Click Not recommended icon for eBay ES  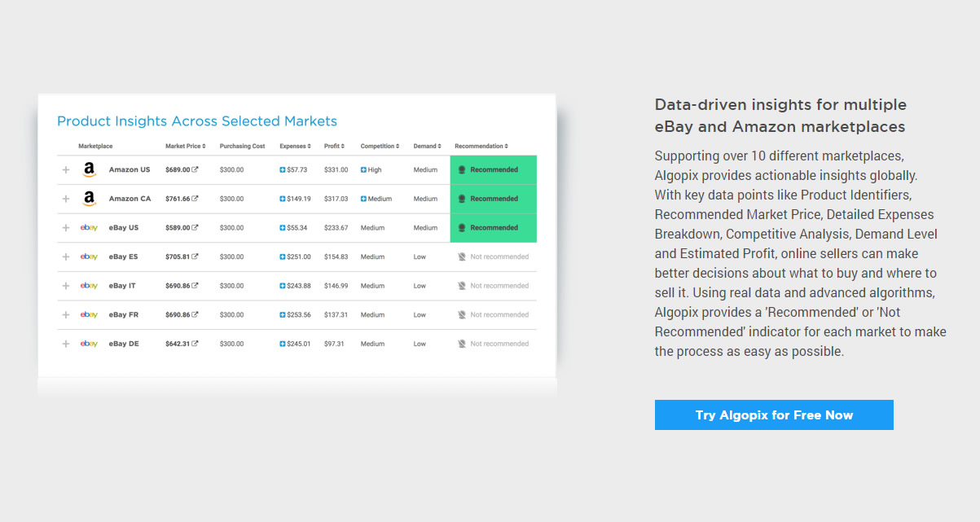(462, 257)
